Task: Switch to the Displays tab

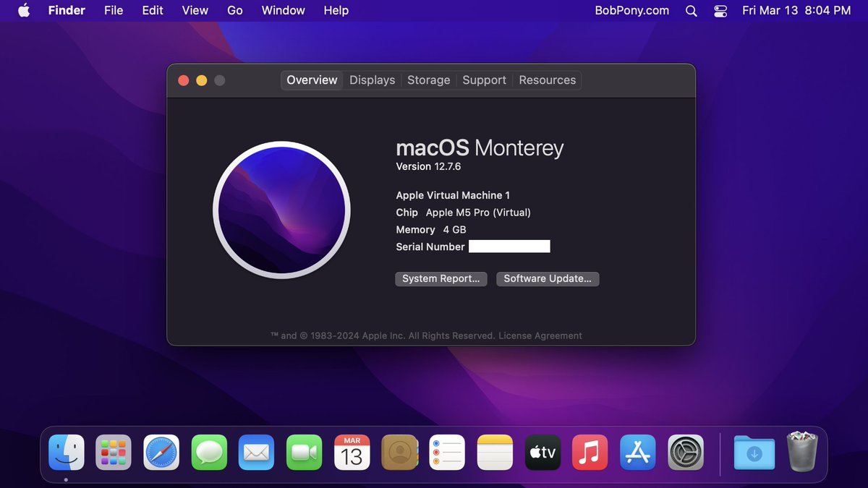Action: (x=373, y=80)
